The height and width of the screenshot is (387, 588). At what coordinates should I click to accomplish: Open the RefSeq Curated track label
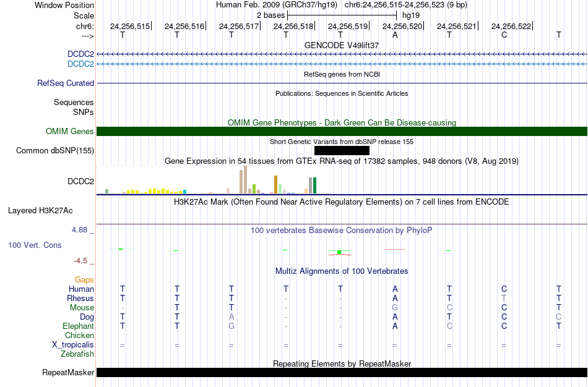(x=66, y=83)
